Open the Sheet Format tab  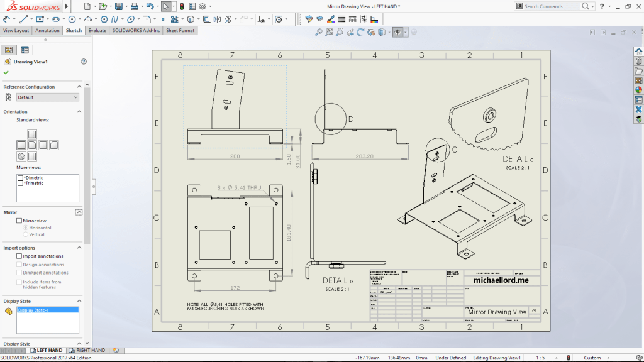pos(180,30)
